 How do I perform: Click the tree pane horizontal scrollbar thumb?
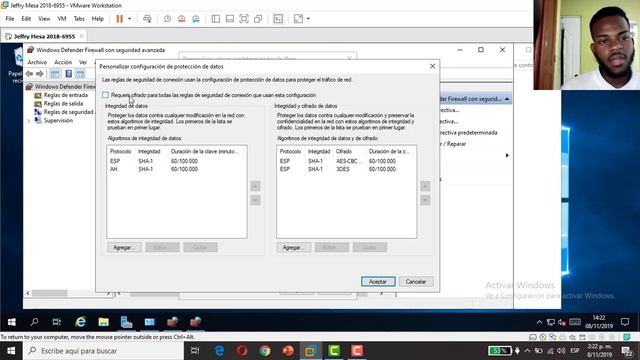(49, 293)
